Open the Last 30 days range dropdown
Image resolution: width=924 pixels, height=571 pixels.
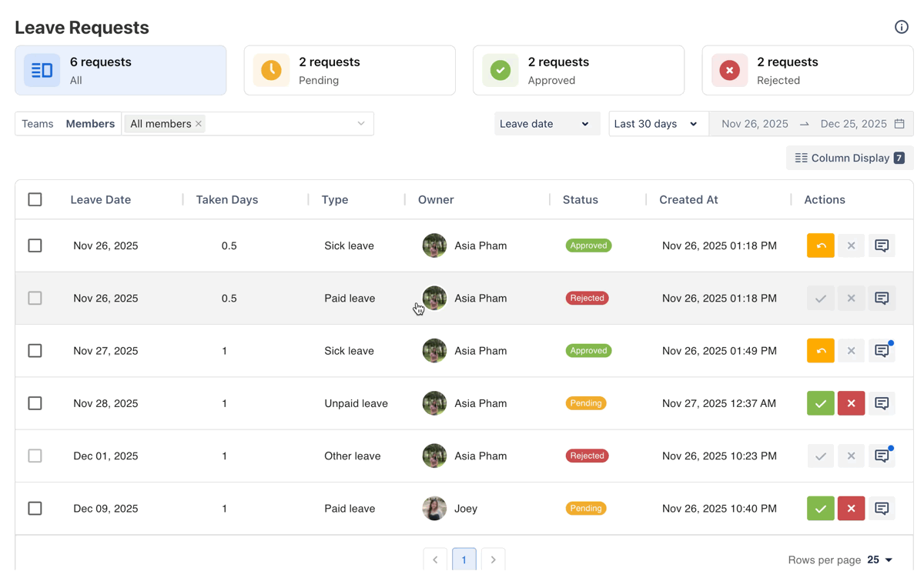point(656,124)
